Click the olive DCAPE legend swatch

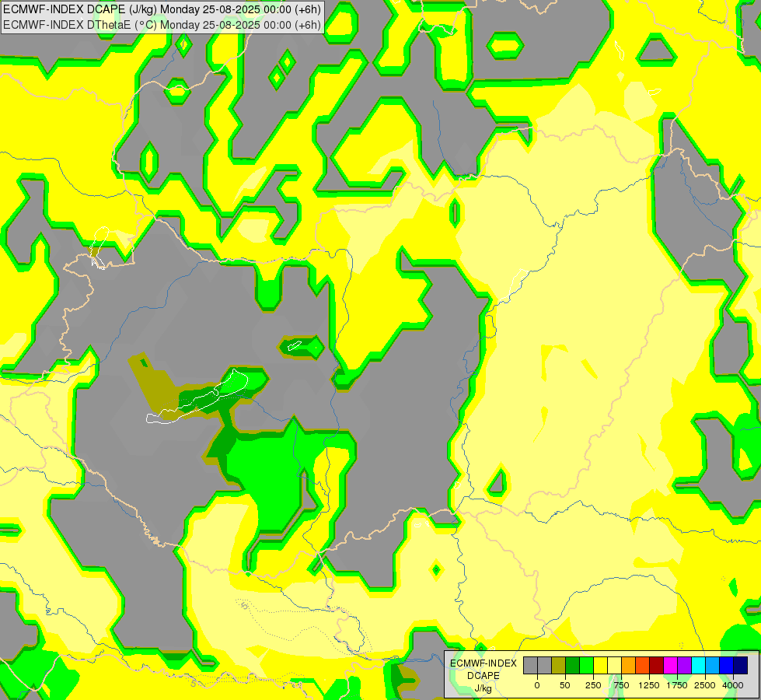(559, 665)
